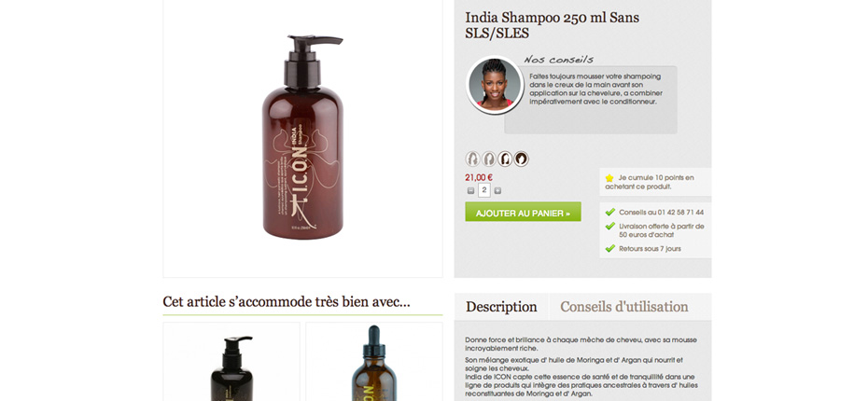Click the quantity input field
Screen dimensions: 868x401
click(483, 191)
